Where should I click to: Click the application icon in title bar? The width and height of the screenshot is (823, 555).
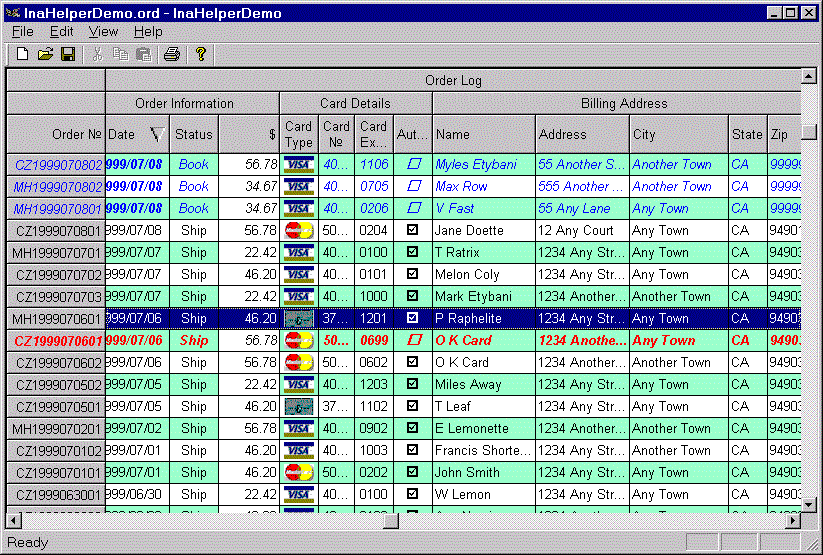13,13
